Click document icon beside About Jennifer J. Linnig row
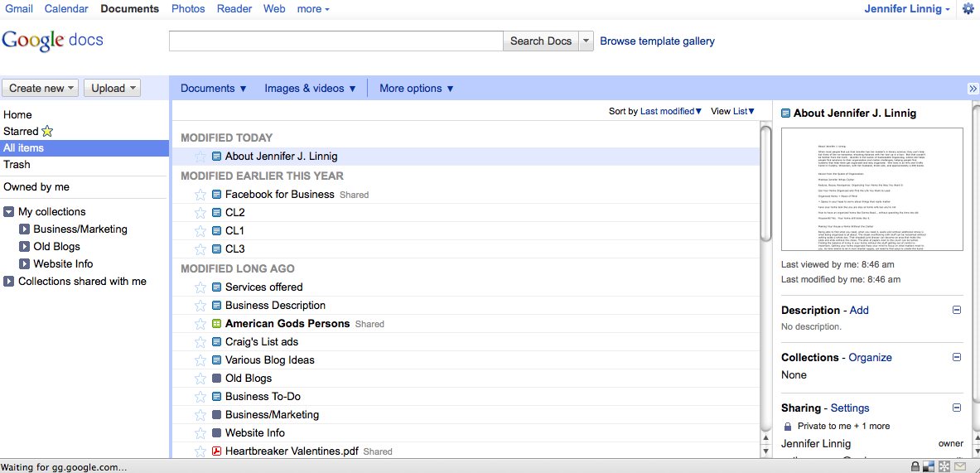Image resolution: width=980 pixels, height=473 pixels. (217, 157)
